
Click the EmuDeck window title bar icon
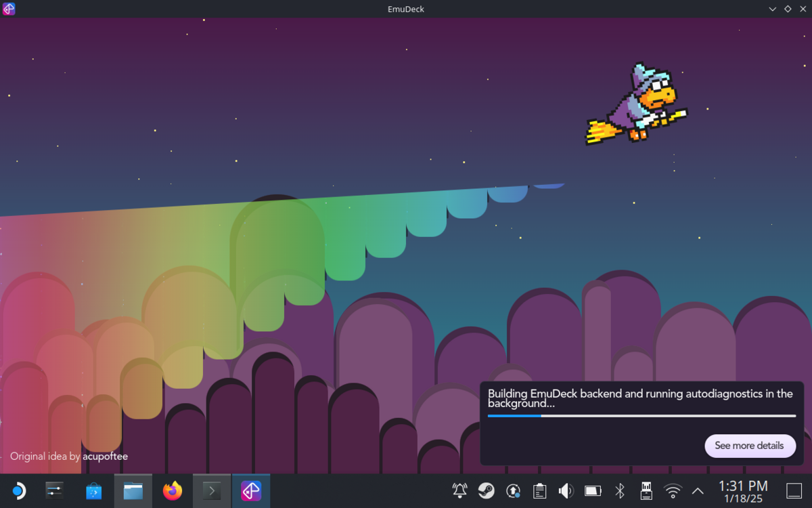9,9
